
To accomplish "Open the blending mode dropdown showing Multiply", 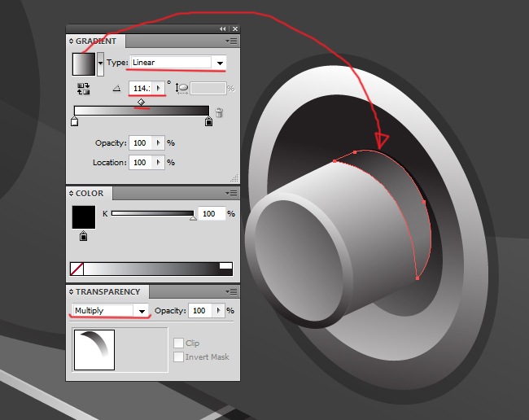I will [110, 311].
